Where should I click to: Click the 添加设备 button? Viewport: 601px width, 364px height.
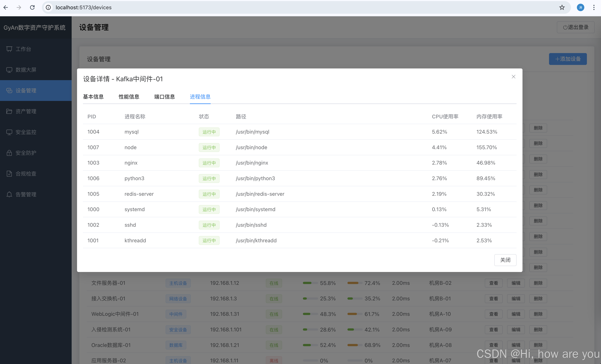click(x=568, y=59)
